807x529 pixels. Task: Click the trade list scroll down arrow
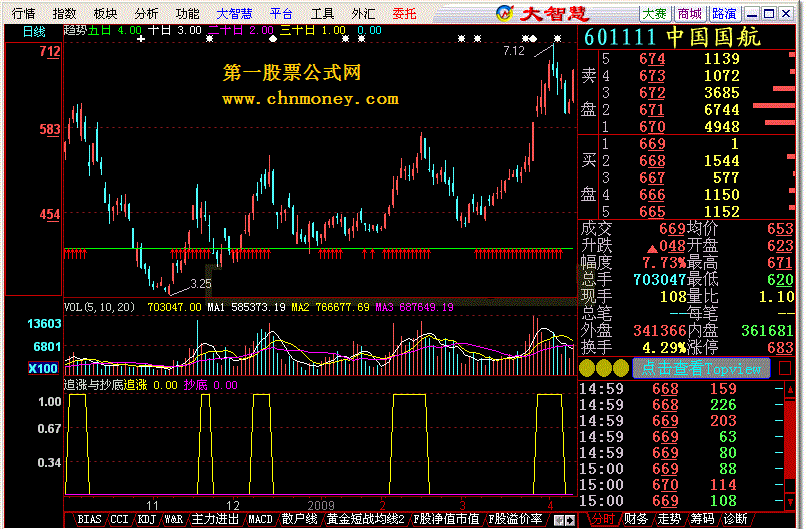click(x=790, y=502)
